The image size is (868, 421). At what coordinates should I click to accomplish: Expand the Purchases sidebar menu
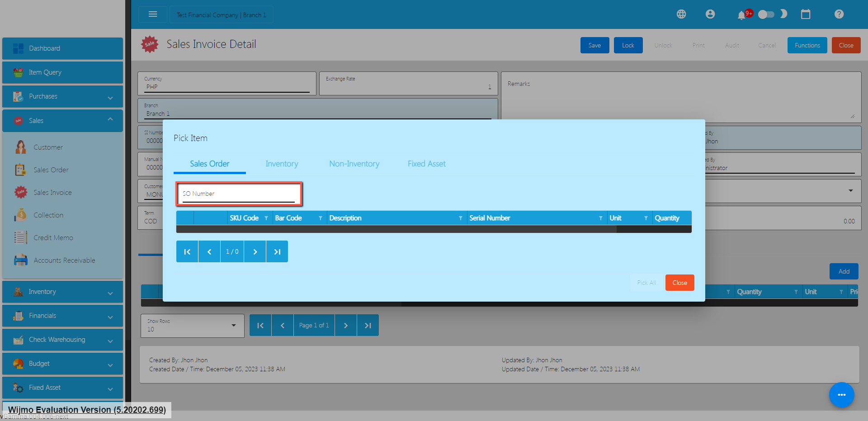[62, 96]
